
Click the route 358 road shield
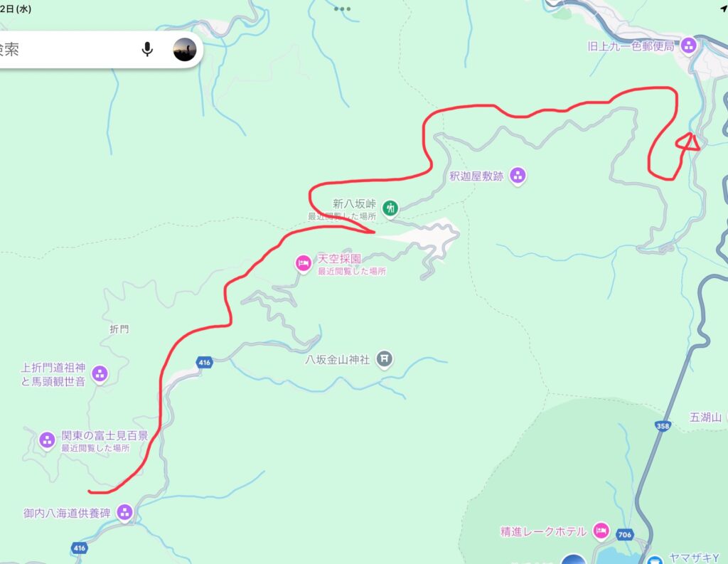(x=663, y=426)
